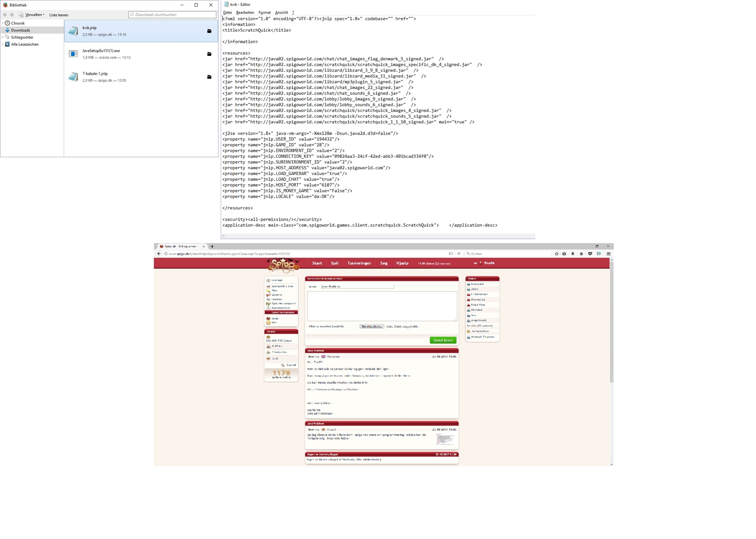Click the browser back arrow button
Image resolution: width=756 pixels, height=539 pixels.
click(x=159, y=254)
